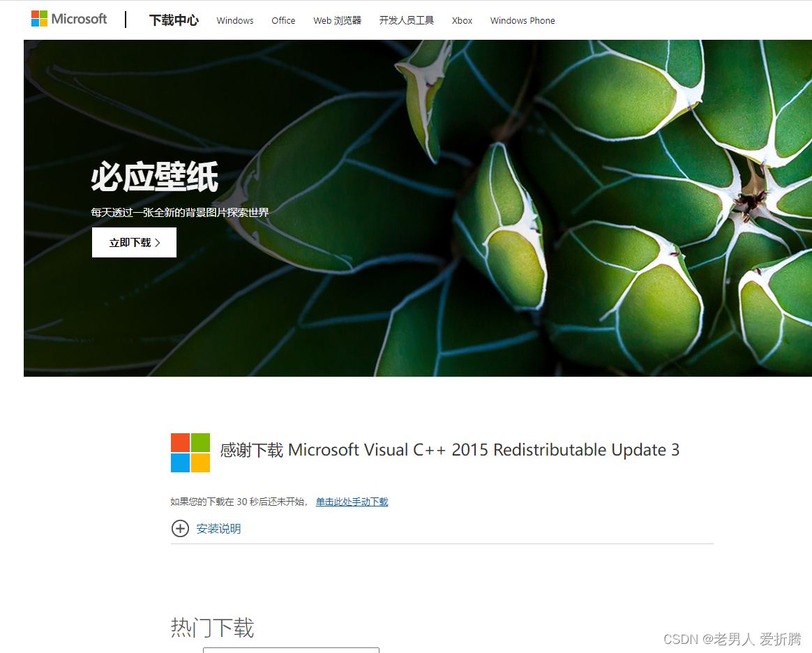Select the Xbox menu item
812x653 pixels.
462,21
